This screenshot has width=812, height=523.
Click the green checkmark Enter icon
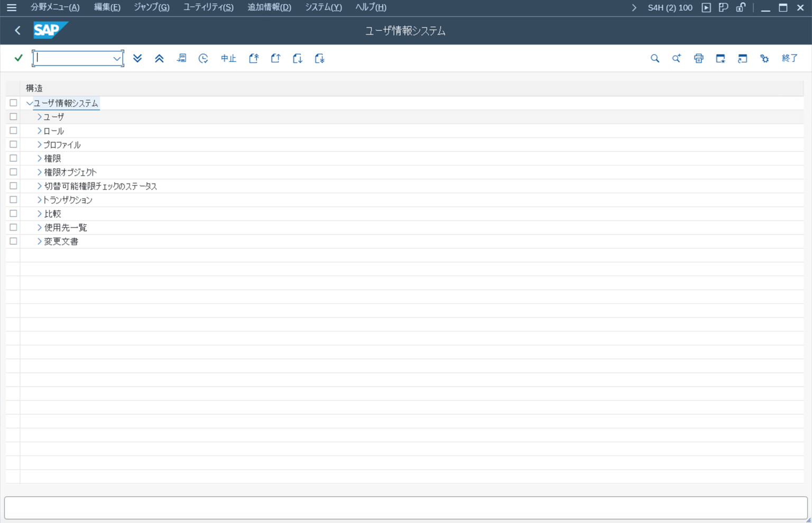click(x=19, y=58)
